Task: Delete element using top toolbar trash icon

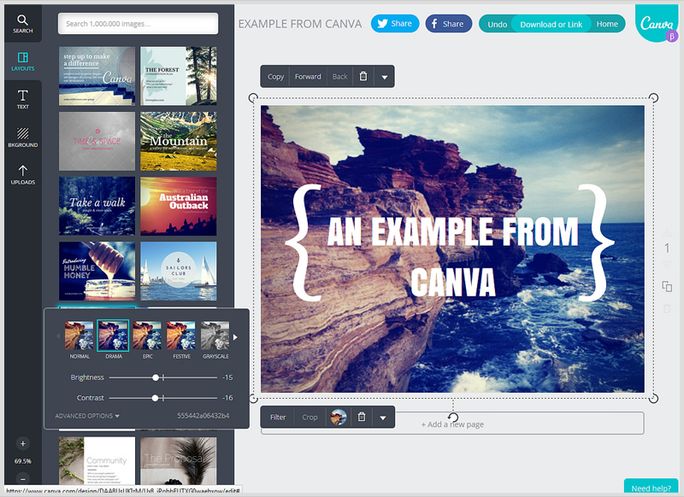Action: point(363,76)
